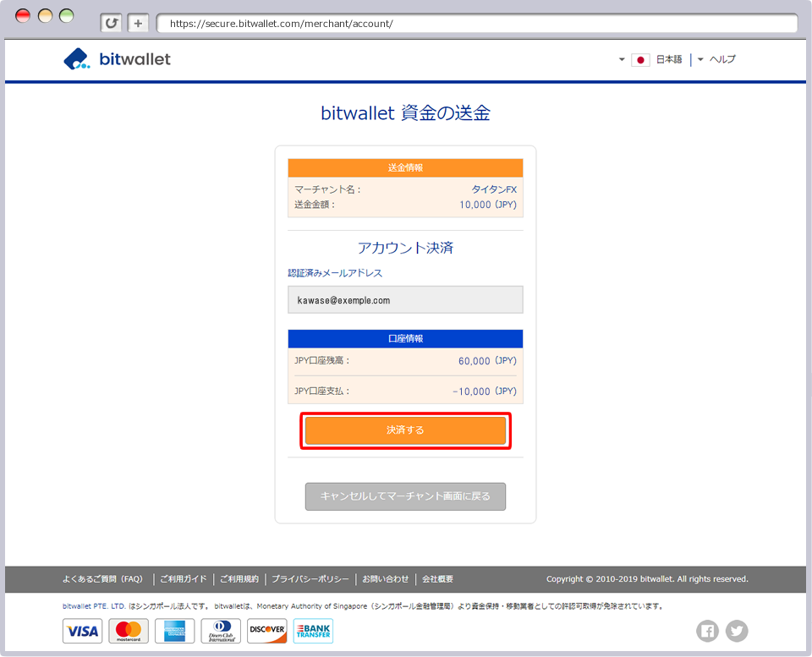
Task: Click the Bank Transfer payment icon
Action: (313, 631)
